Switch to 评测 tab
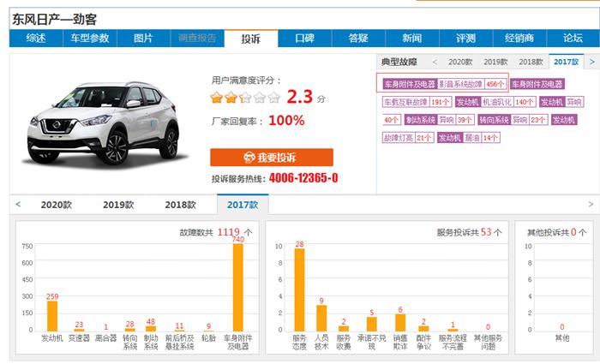 point(466,39)
